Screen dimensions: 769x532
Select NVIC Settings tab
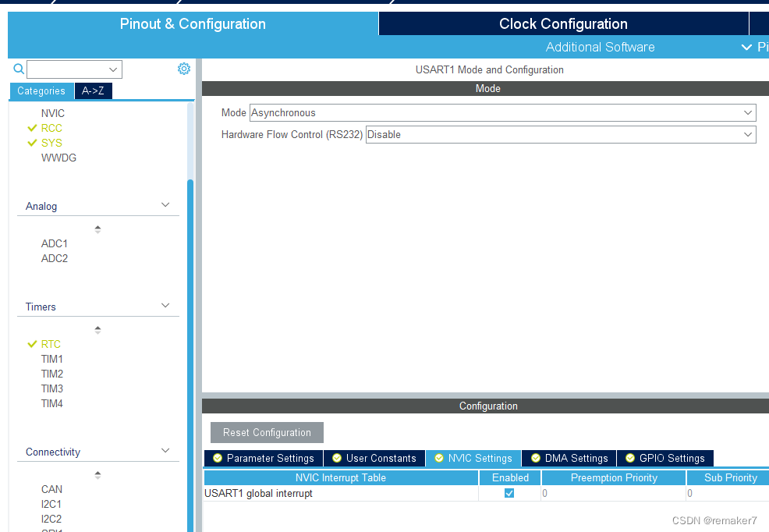pyautogui.click(x=473, y=458)
